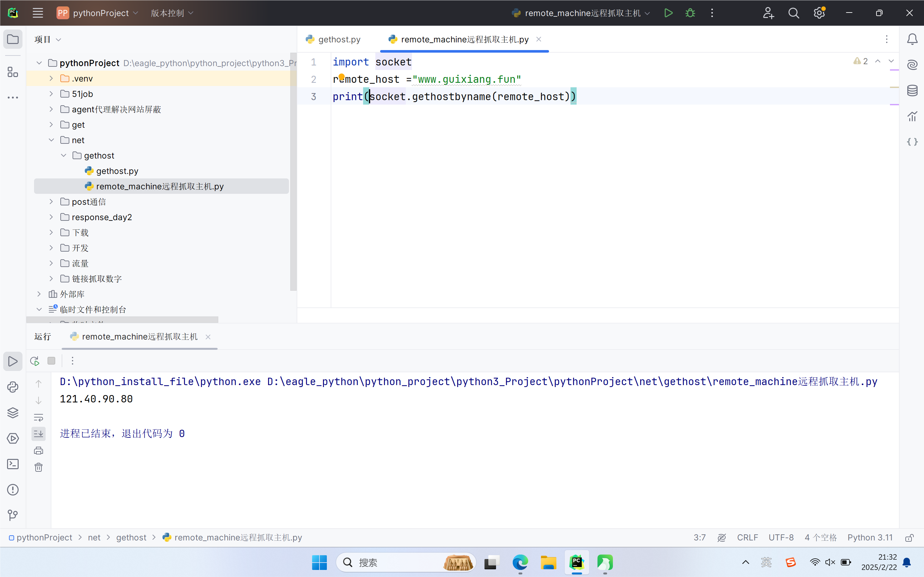The width and height of the screenshot is (924, 577).
Task: Collapse the net folder
Action: coord(51,140)
